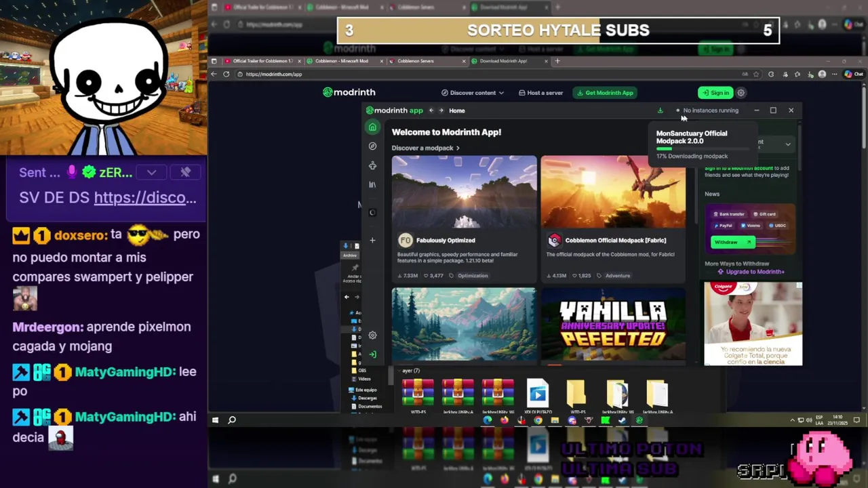Open Copilot Chat button in browser

point(854,74)
